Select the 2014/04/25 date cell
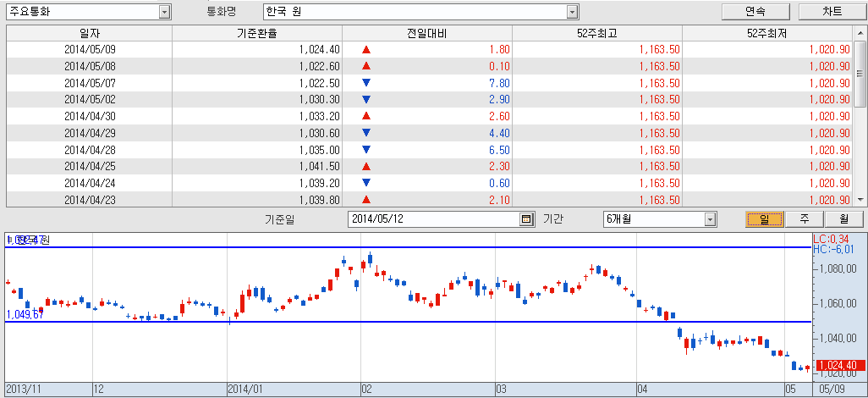This screenshot has height=398, width=868. point(90,166)
